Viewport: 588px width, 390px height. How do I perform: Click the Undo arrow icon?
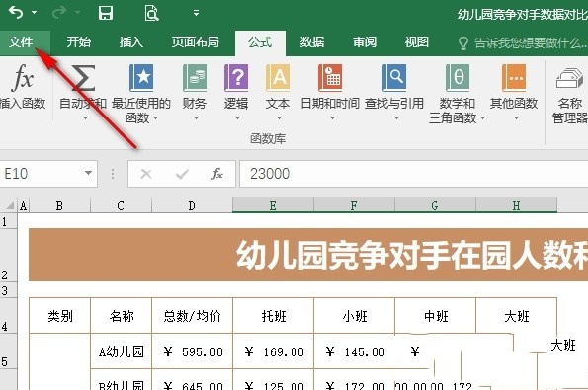coord(16,13)
